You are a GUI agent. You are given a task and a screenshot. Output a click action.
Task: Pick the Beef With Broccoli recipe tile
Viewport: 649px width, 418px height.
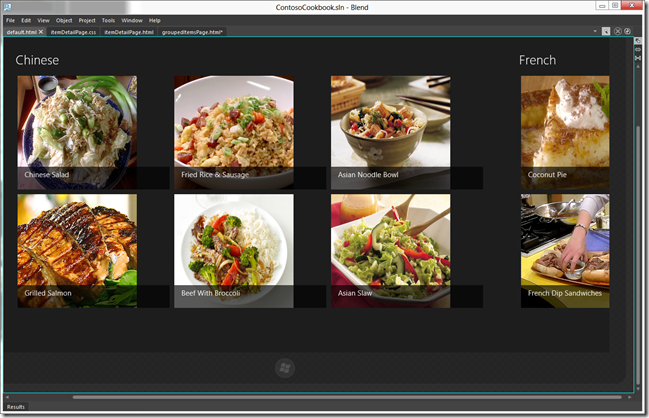(x=233, y=251)
